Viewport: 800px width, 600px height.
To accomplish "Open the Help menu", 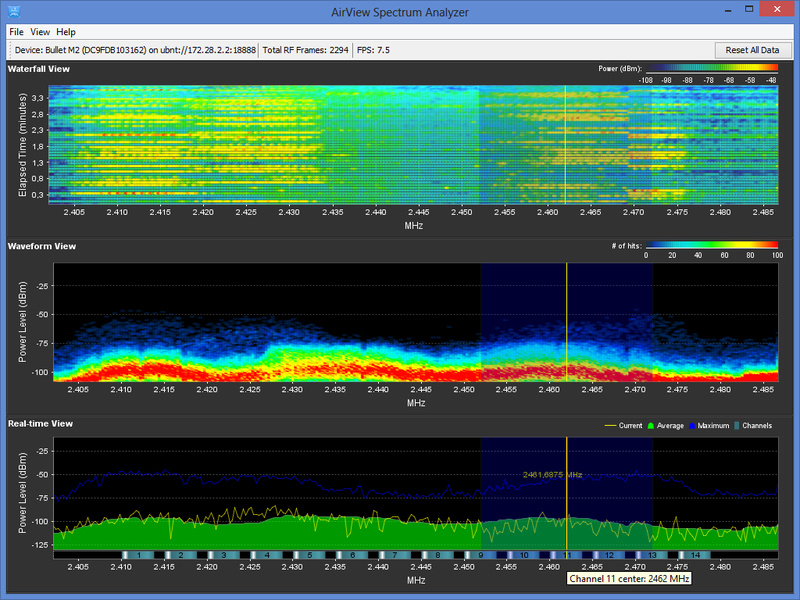I will click(66, 32).
